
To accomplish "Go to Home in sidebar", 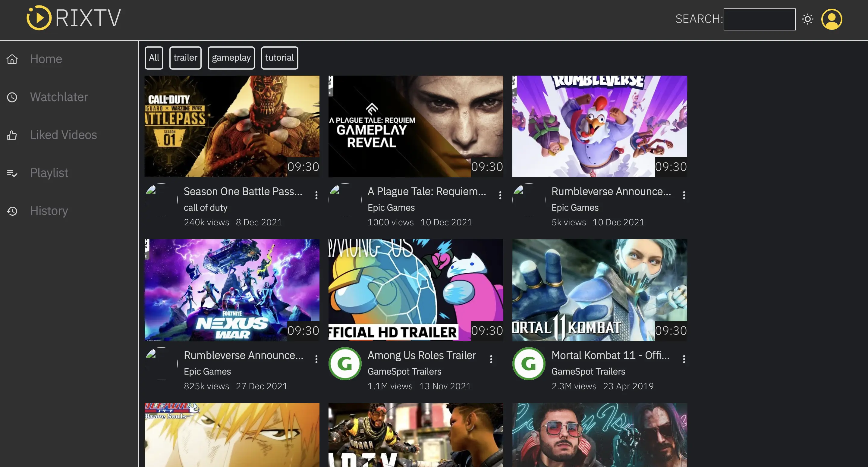I will pos(46,59).
